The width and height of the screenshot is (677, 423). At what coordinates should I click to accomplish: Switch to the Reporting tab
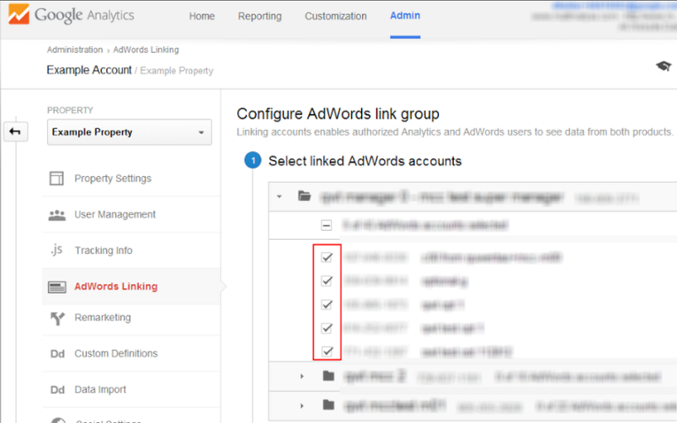pyautogui.click(x=259, y=16)
